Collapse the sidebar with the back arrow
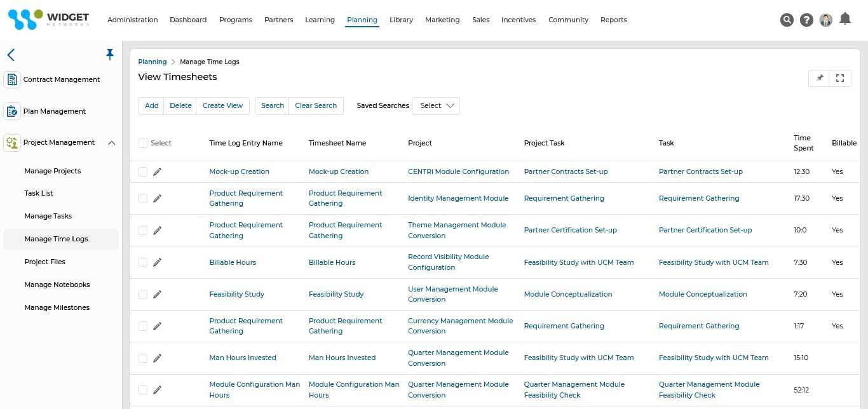Viewport: 868px width, 409px height. click(10, 55)
